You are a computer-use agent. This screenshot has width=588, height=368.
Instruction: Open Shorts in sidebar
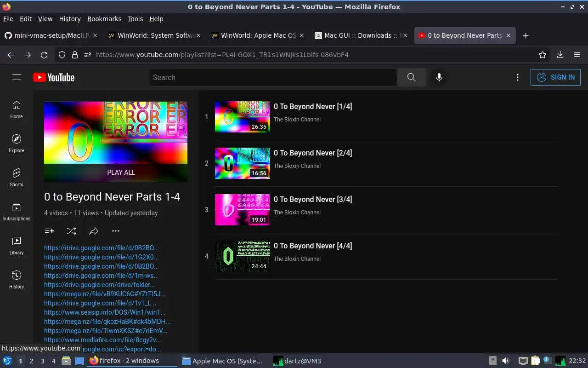pyautogui.click(x=17, y=178)
